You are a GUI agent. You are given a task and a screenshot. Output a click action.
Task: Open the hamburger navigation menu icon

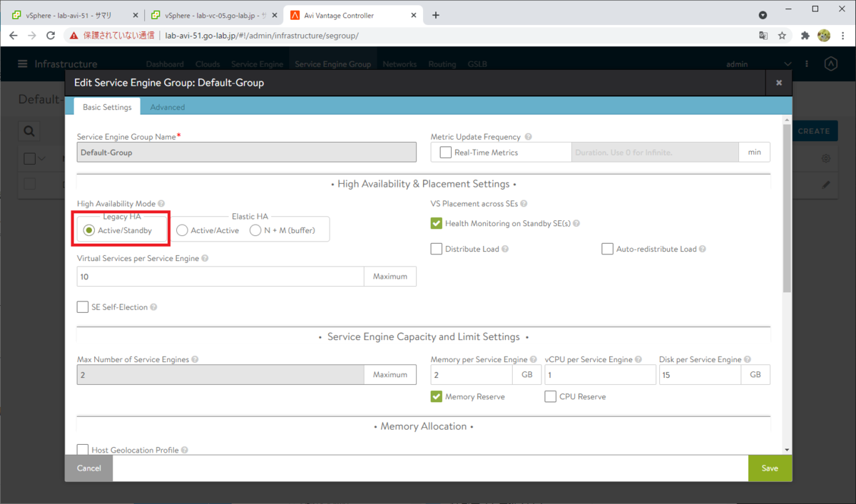click(x=24, y=64)
